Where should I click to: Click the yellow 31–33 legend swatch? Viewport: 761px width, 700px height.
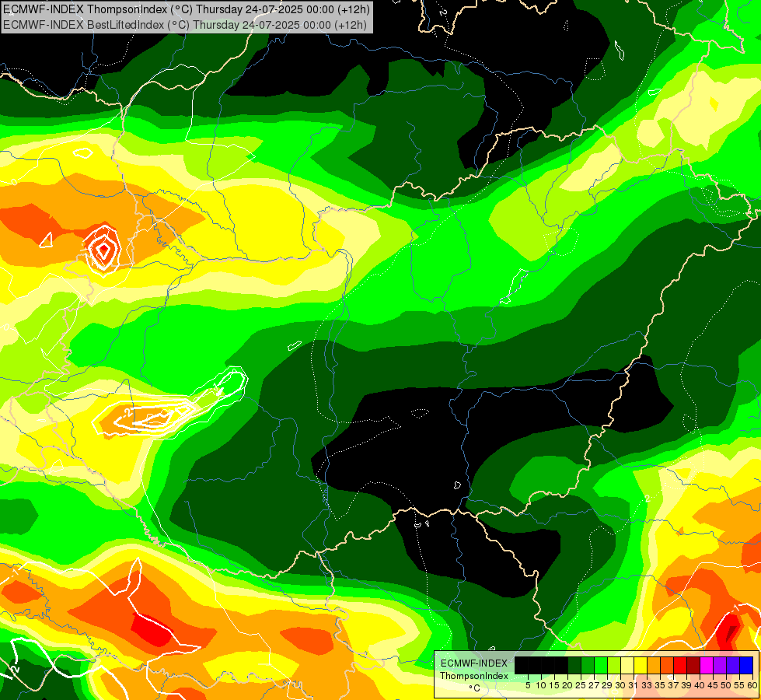tap(641, 666)
